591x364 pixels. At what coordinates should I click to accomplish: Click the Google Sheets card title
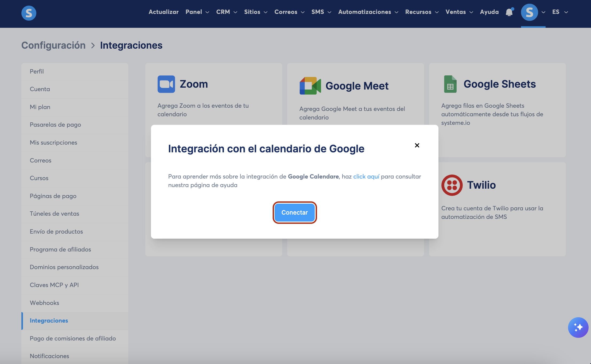click(x=500, y=84)
